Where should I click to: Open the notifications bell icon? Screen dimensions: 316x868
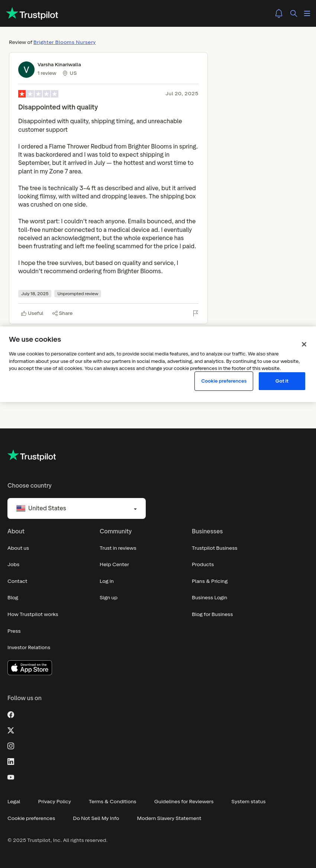279,13
